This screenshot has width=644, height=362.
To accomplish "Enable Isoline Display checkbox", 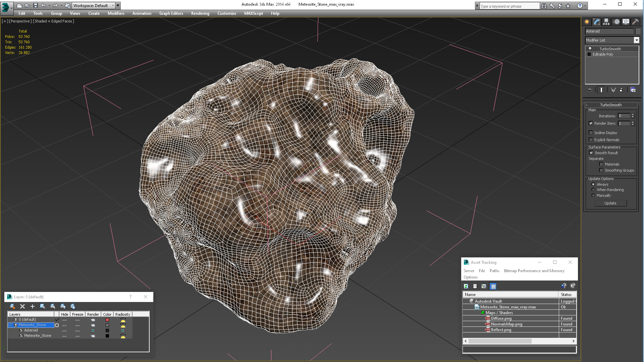I will 591,133.
